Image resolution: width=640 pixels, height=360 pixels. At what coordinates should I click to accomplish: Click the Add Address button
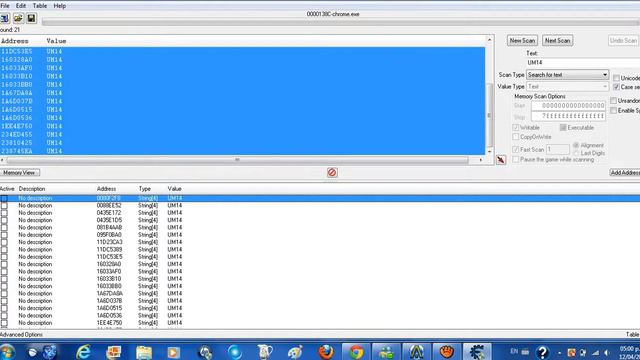pos(625,173)
